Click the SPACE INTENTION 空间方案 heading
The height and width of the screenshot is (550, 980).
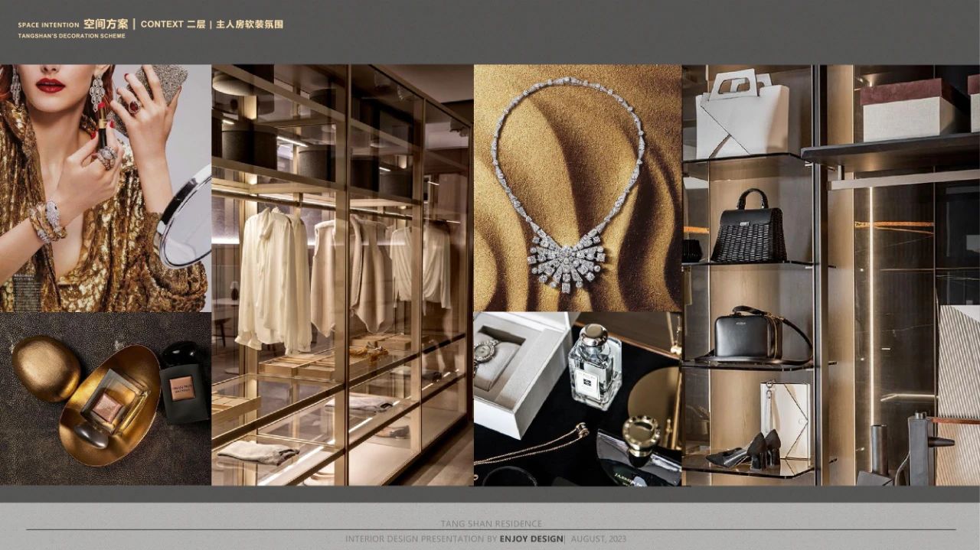tap(73, 24)
